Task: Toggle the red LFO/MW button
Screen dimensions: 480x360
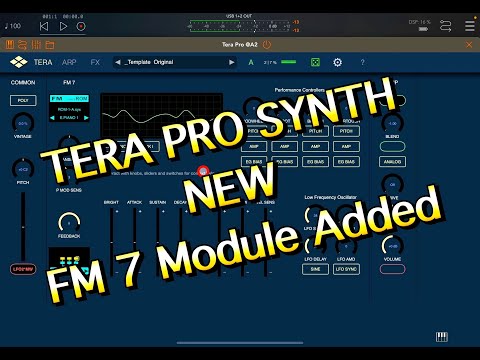Action: pyautogui.click(x=23, y=269)
